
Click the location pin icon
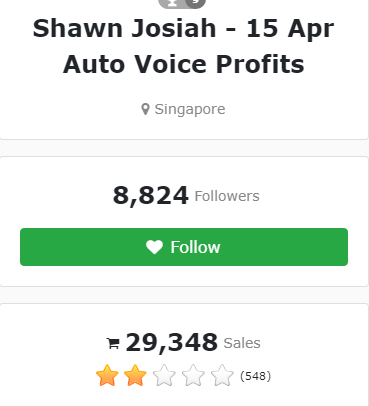tap(145, 109)
